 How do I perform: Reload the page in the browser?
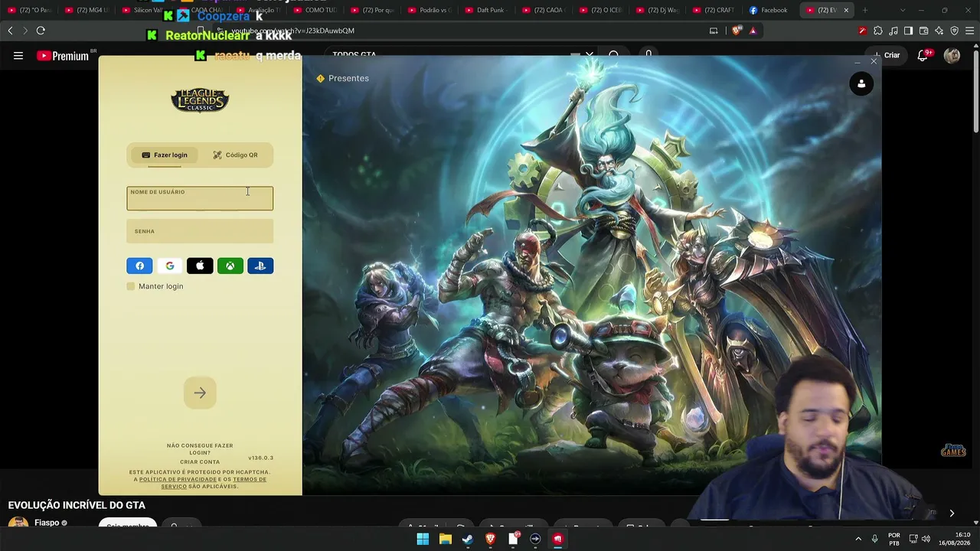(41, 31)
